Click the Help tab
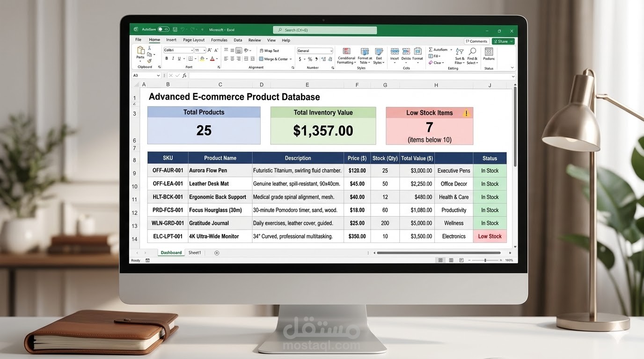Screen dimensions: 644x359 coord(286,40)
